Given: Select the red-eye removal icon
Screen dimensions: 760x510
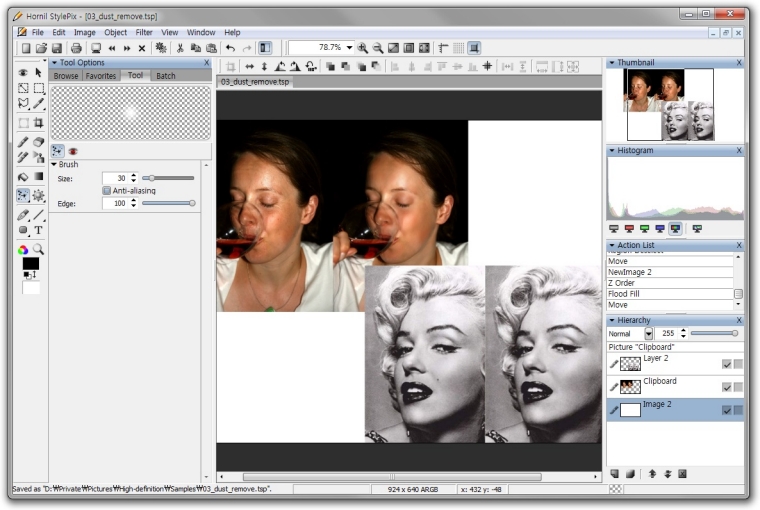Looking at the screenshot, I should click(73, 151).
